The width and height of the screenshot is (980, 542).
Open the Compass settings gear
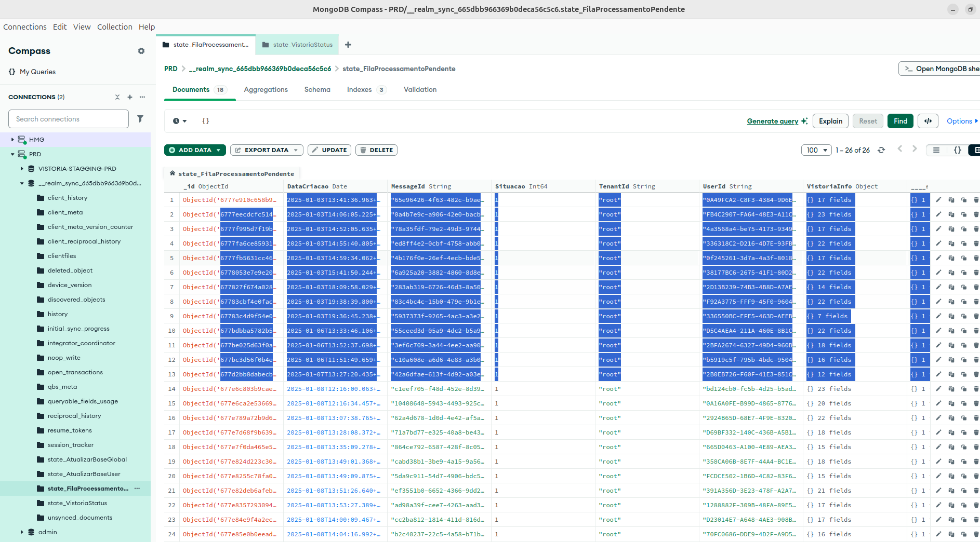(141, 51)
